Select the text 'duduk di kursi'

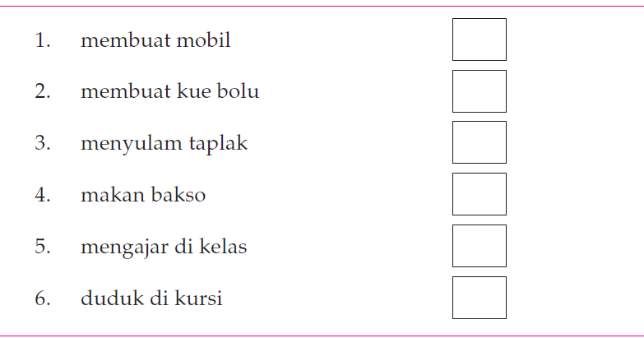pos(151,298)
